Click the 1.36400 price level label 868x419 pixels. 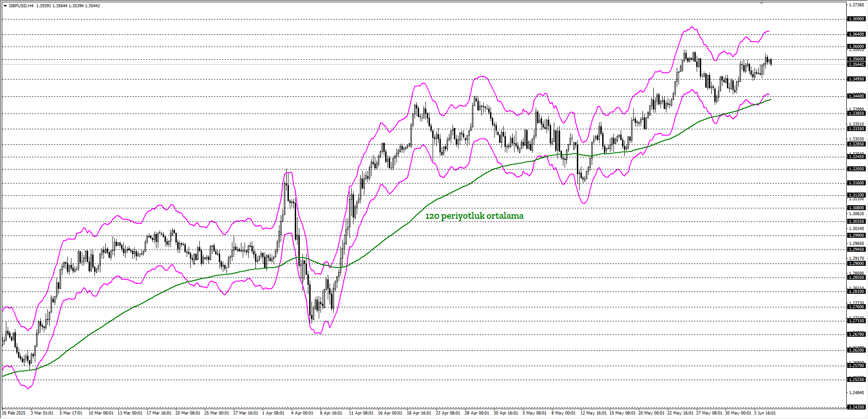pyautogui.click(x=856, y=34)
